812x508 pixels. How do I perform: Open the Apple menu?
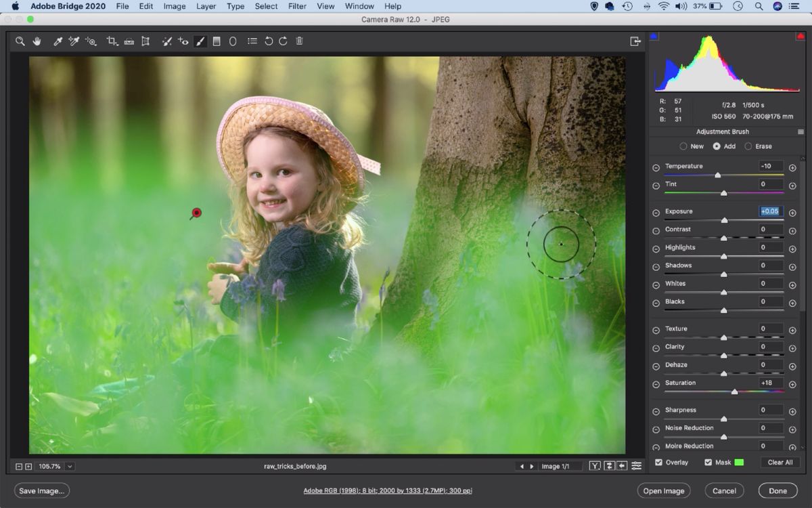(15, 6)
